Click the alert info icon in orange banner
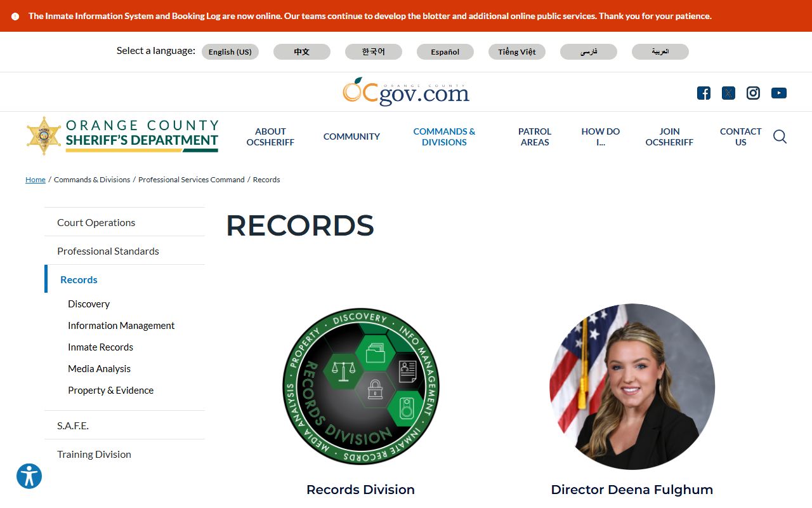Viewport: 812px width, 508px height. coord(15,17)
